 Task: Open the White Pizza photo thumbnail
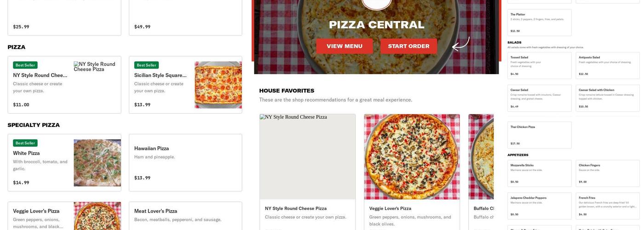[x=97, y=163]
